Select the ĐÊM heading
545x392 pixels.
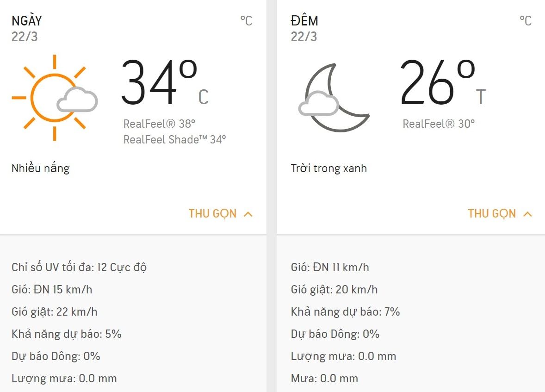tap(304, 20)
